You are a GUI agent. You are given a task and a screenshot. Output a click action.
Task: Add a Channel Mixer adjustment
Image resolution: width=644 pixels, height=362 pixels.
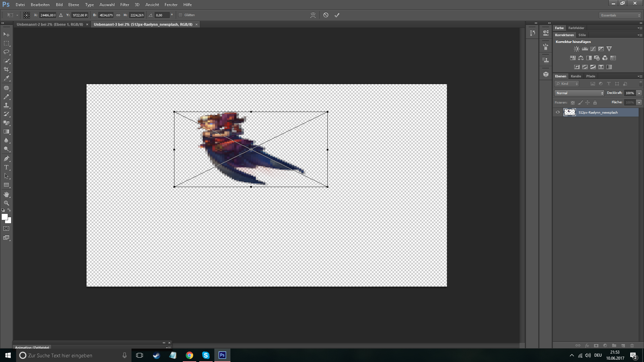(605, 58)
